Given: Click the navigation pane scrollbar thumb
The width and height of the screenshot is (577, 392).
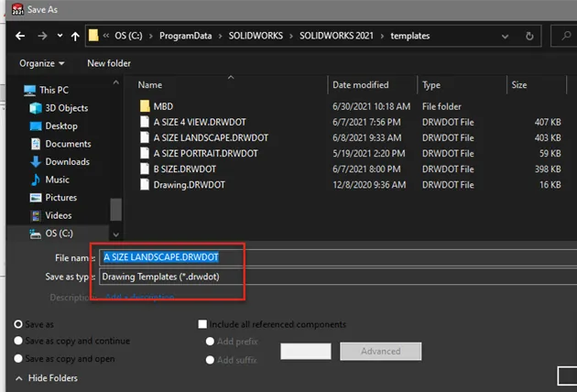Looking at the screenshot, I should coord(116,210).
